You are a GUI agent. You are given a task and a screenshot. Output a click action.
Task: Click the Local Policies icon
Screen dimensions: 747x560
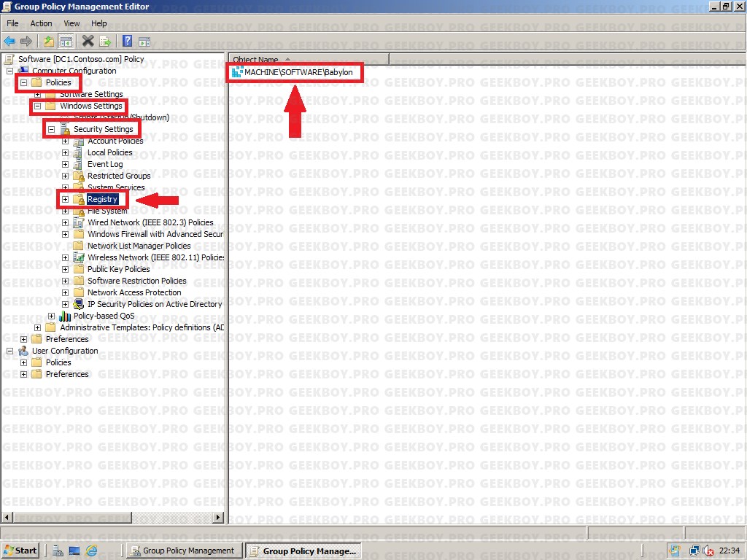coord(78,152)
